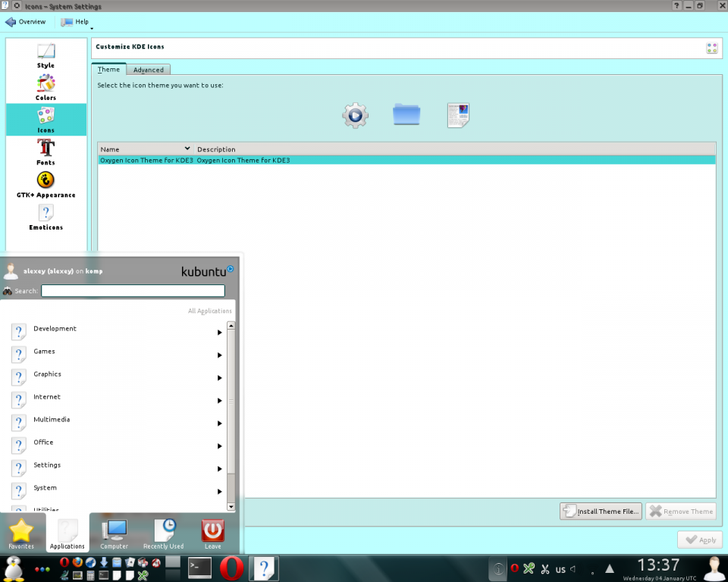
Task: Click the info notification tray icon
Action: click(x=498, y=568)
